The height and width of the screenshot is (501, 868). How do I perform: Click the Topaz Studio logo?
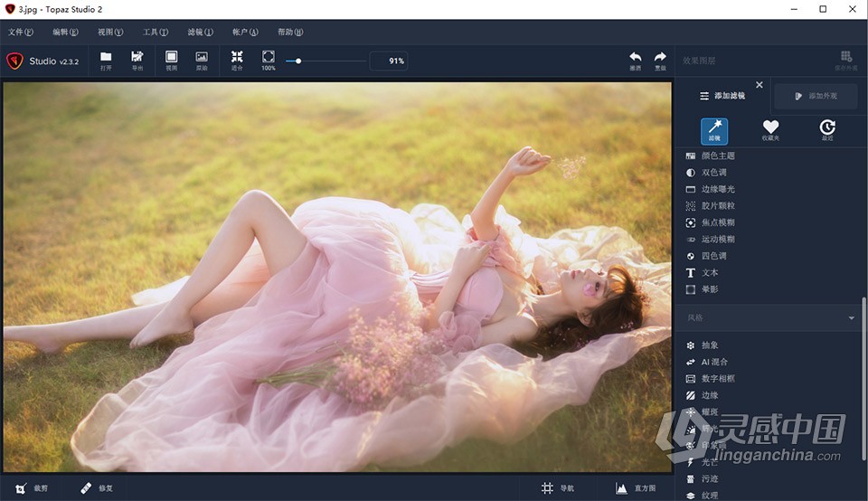(x=14, y=61)
